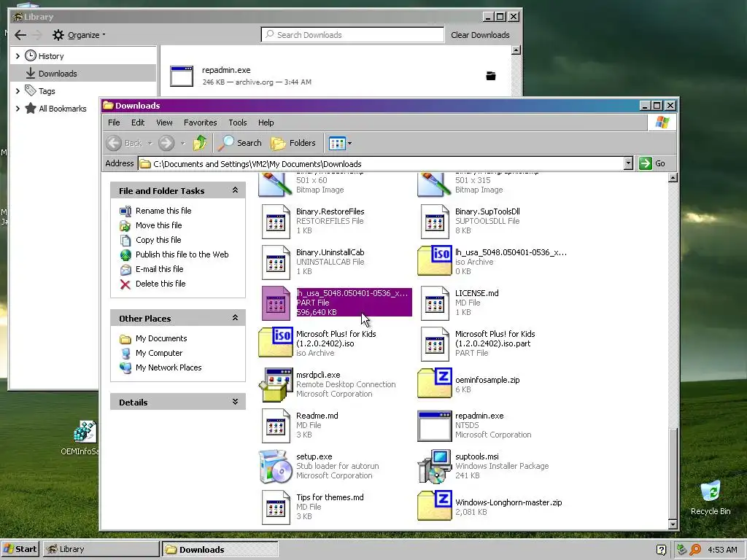Click the Back dropdown arrow in toolbar
The image size is (747, 560).
tap(150, 143)
